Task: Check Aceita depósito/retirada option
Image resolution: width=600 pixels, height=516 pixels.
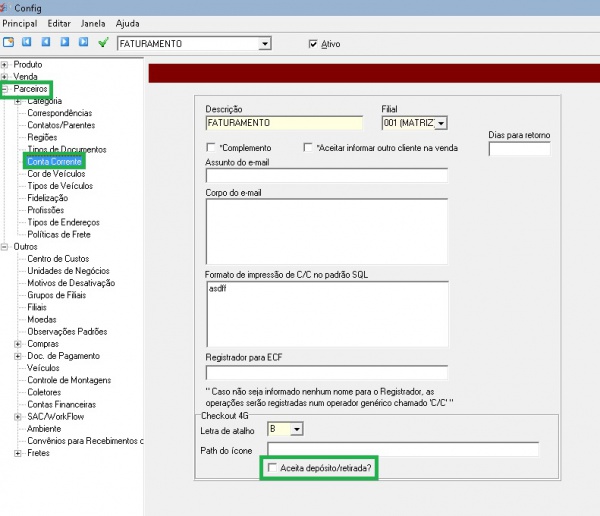Action: pyautogui.click(x=270, y=468)
